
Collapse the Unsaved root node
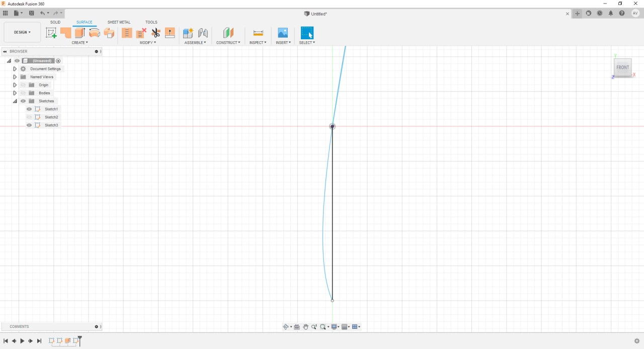coord(9,61)
